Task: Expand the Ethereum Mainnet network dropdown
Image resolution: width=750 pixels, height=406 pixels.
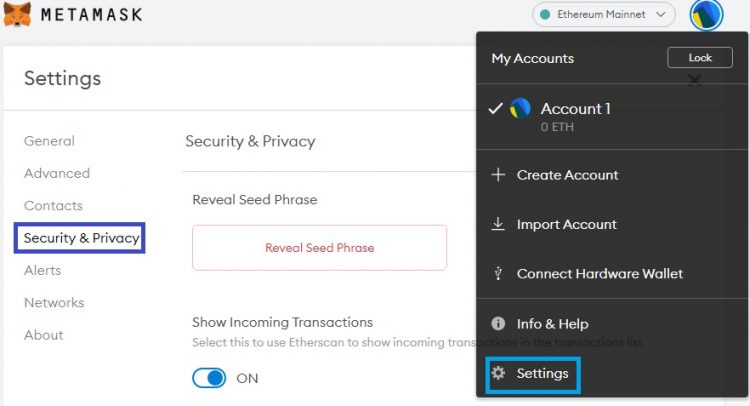Action: click(x=604, y=15)
